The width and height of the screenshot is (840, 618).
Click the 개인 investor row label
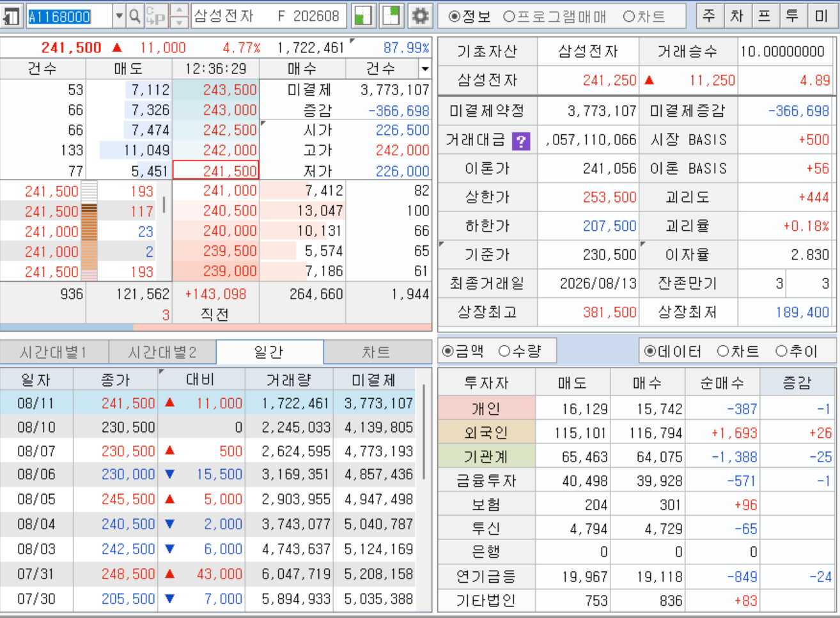(x=486, y=409)
